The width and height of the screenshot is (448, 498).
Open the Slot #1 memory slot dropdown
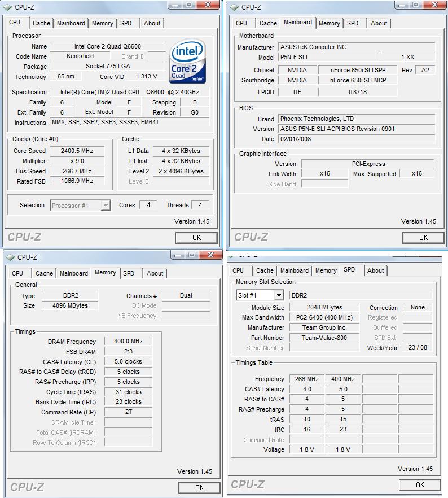coord(279,295)
